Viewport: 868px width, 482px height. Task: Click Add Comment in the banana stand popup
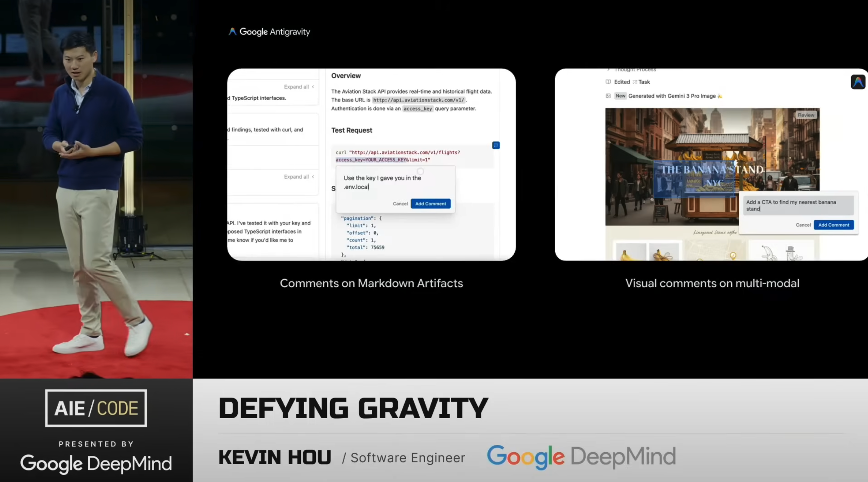[x=834, y=225]
